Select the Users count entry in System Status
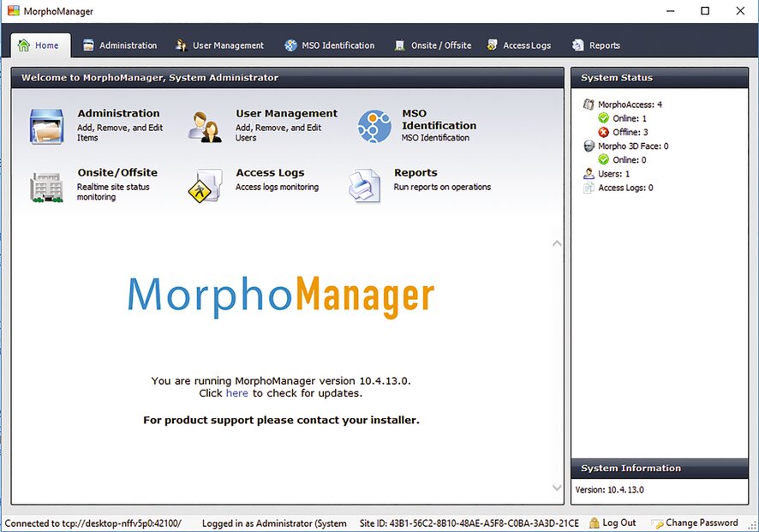The width and height of the screenshot is (759, 532). pyautogui.click(x=613, y=174)
